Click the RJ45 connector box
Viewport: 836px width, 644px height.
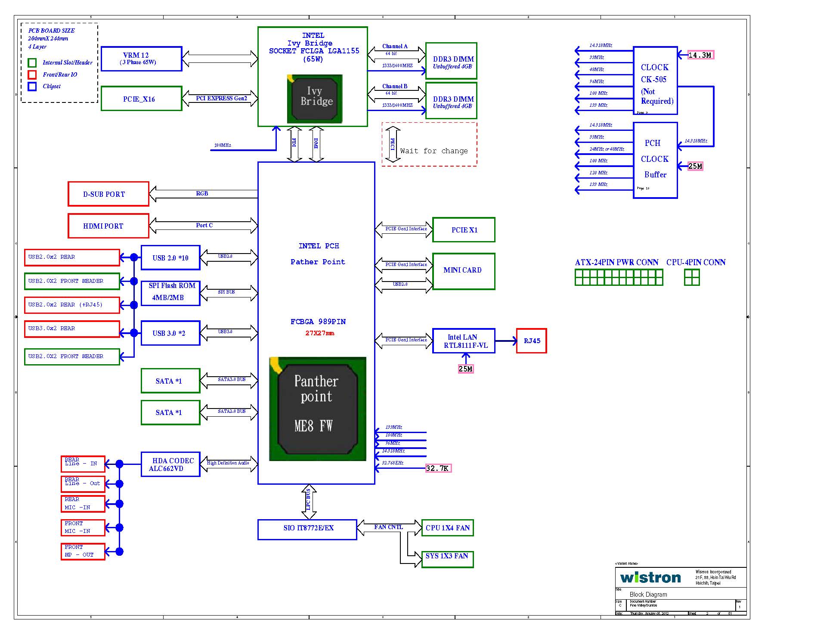pyautogui.click(x=531, y=341)
